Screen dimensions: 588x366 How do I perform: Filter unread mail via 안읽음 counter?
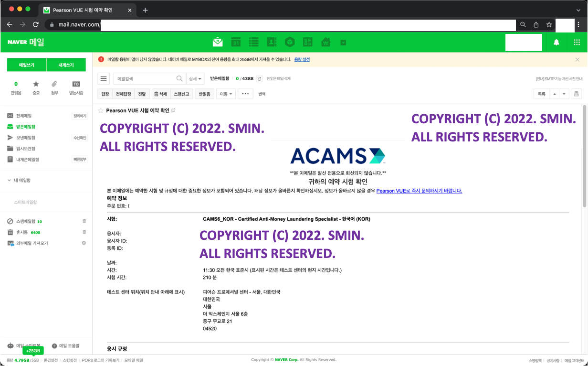click(16, 88)
